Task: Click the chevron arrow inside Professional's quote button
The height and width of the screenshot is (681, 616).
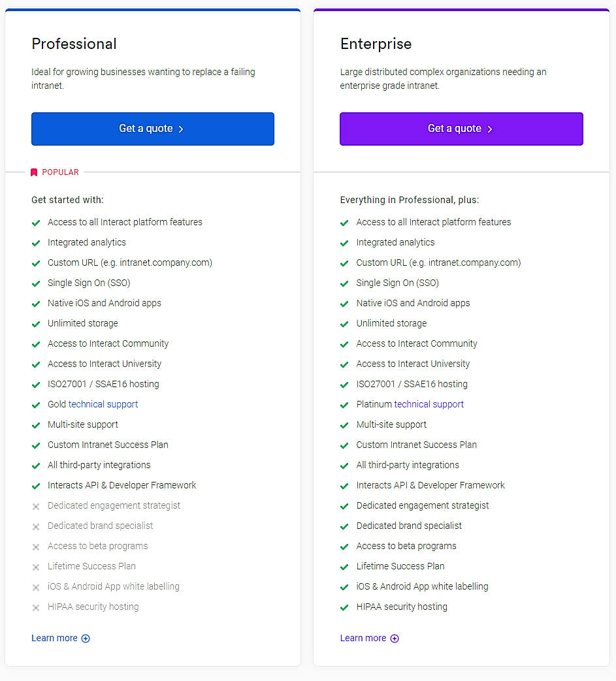Action: tap(181, 129)
